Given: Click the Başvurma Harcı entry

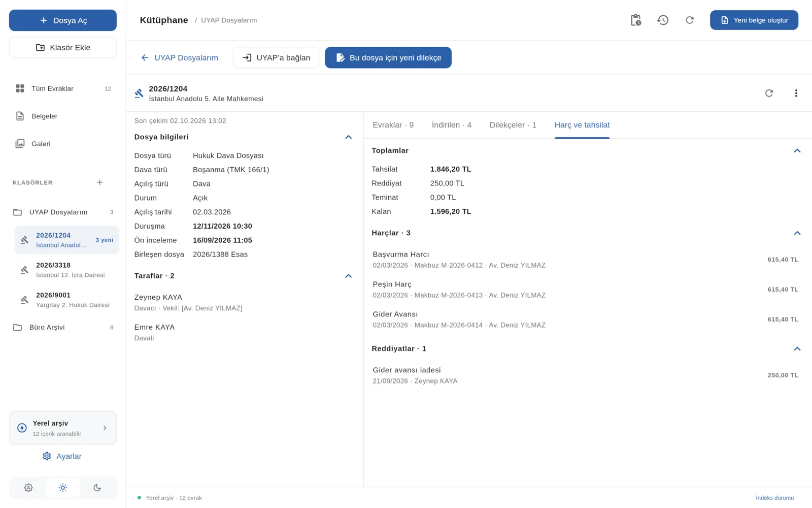Looking at the screenshot, I should pyautogui.click(x=585, y=260).
